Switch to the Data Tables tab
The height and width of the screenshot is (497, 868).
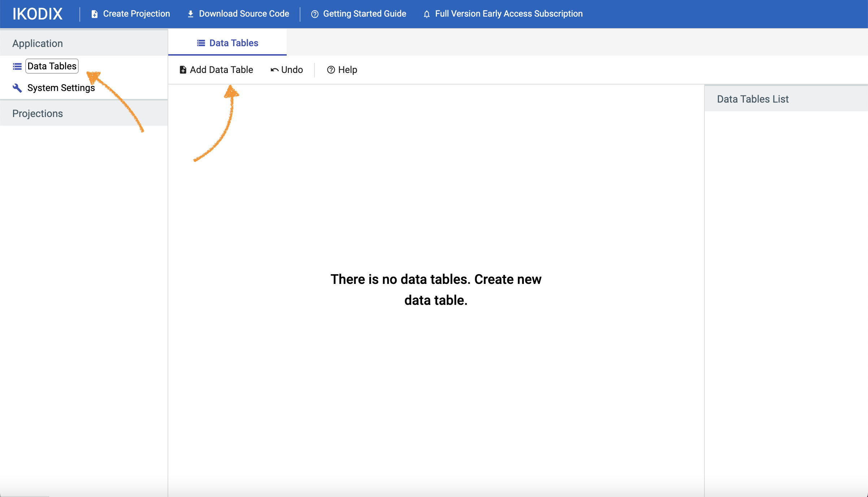[x=234, y=43]
